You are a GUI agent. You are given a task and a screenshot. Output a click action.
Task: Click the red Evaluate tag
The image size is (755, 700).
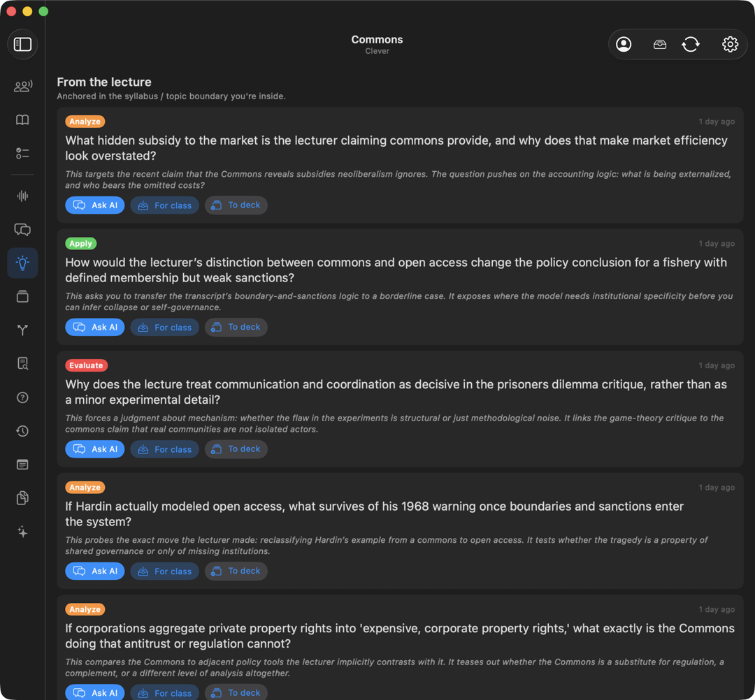click(x=86, y=365)
